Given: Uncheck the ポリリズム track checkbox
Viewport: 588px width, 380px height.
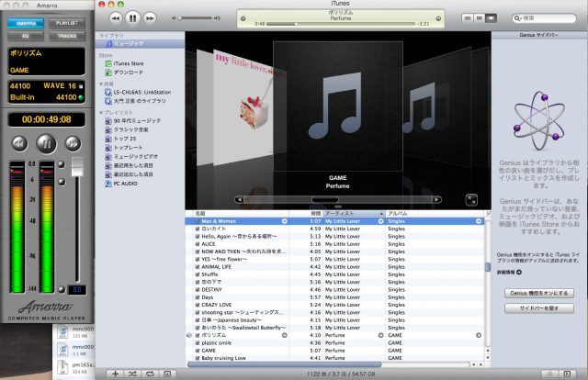Looking at the screenshot, I should click(198, 335).
